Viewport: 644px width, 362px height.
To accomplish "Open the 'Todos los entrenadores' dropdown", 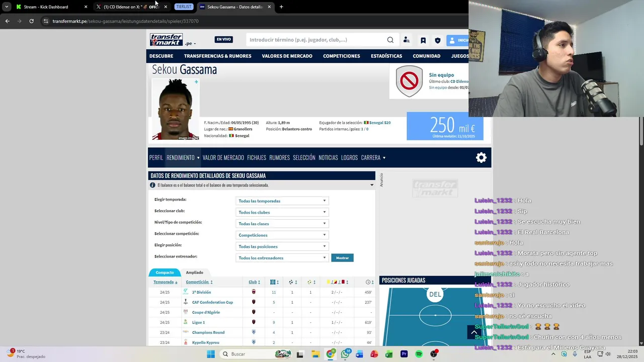I will point(282,258).
